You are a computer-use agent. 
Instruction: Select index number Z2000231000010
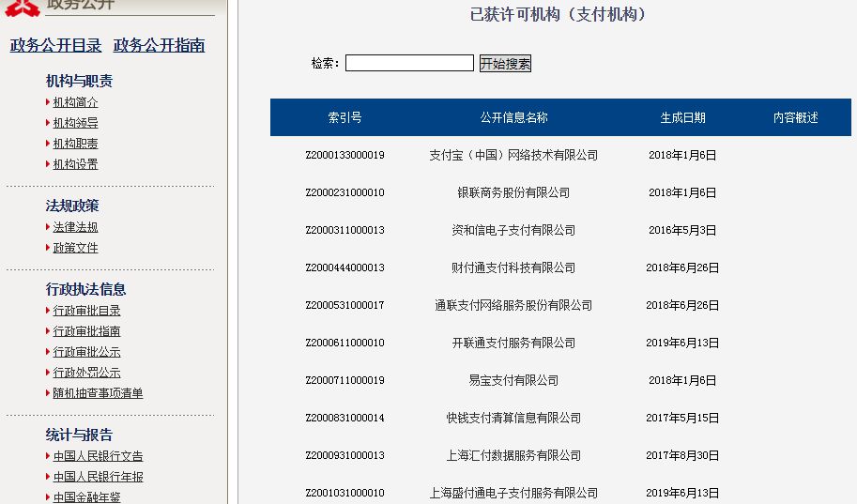point(344,192)
